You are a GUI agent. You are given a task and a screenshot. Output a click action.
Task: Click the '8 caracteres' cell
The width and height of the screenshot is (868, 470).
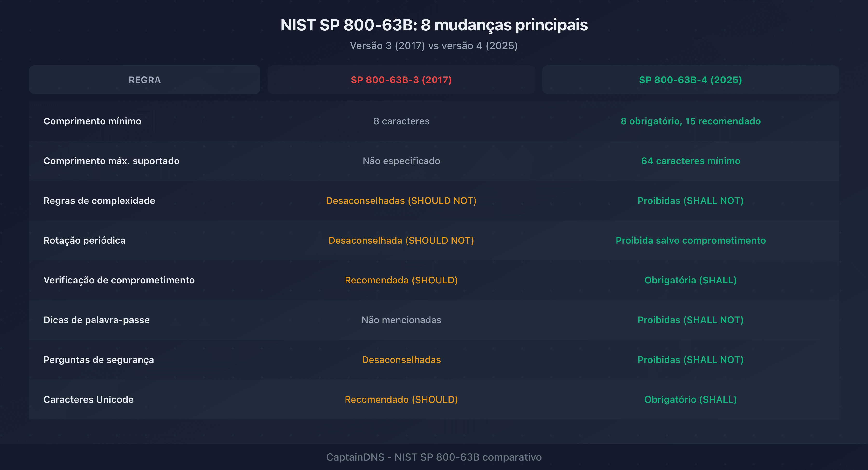tap(401, 121)
